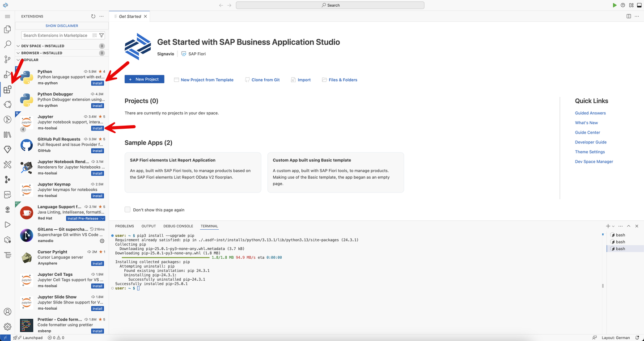Toggle the bottom panel visibility
The width and height of the screenshot is (644, 341).
click(639, 5)
